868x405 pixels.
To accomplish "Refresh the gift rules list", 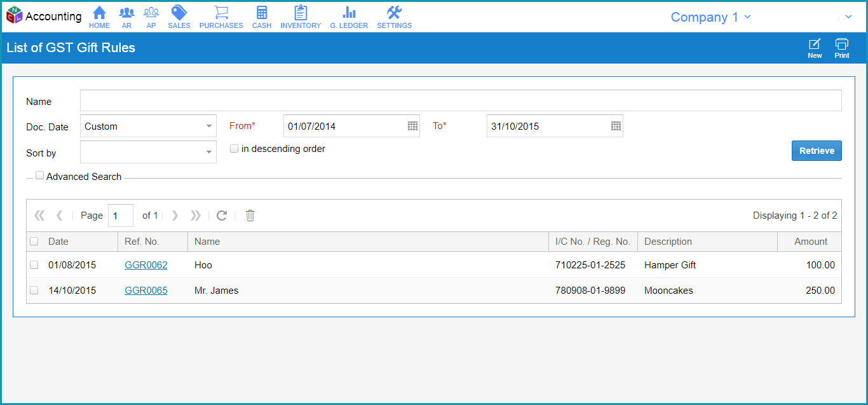I will point(221,216).
